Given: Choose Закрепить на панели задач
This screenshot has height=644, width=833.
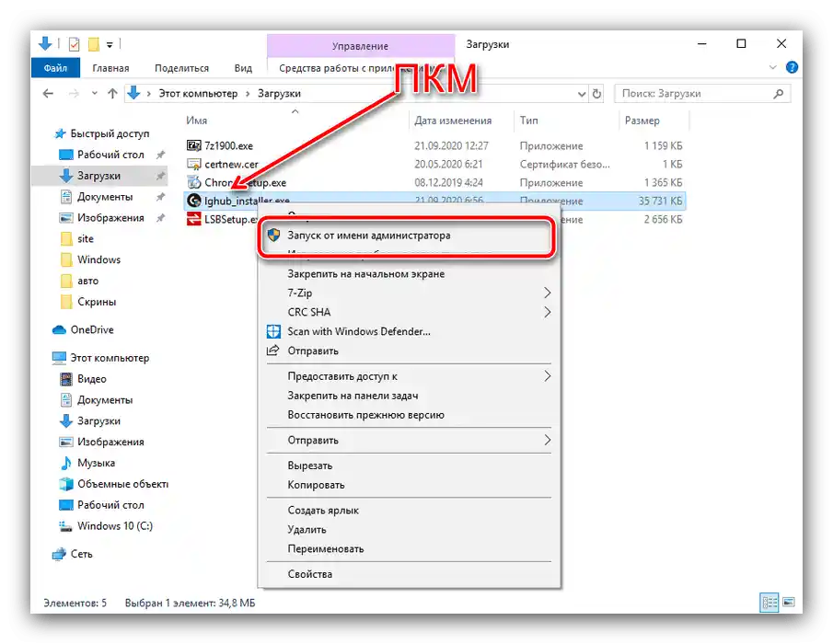Looking at the screenshot, I should click(408, 396).
